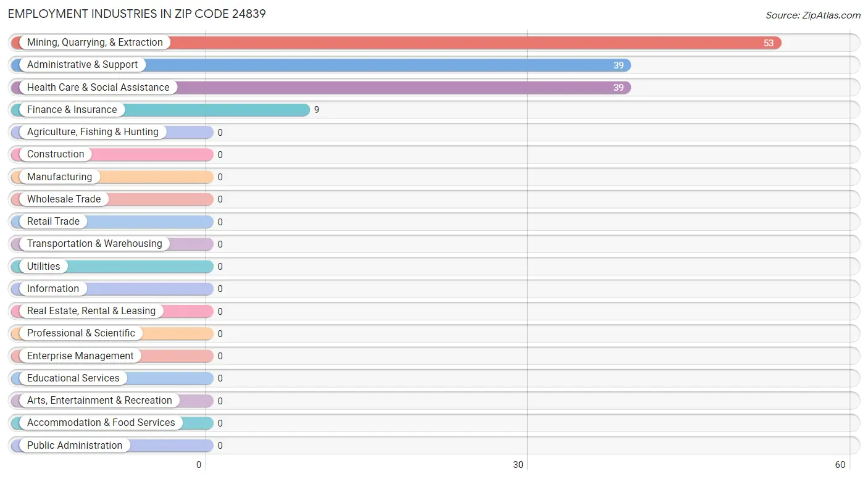The image size is (868, 479).
Task: Select the Finance & Insurance label
Action: pos(72,110)
